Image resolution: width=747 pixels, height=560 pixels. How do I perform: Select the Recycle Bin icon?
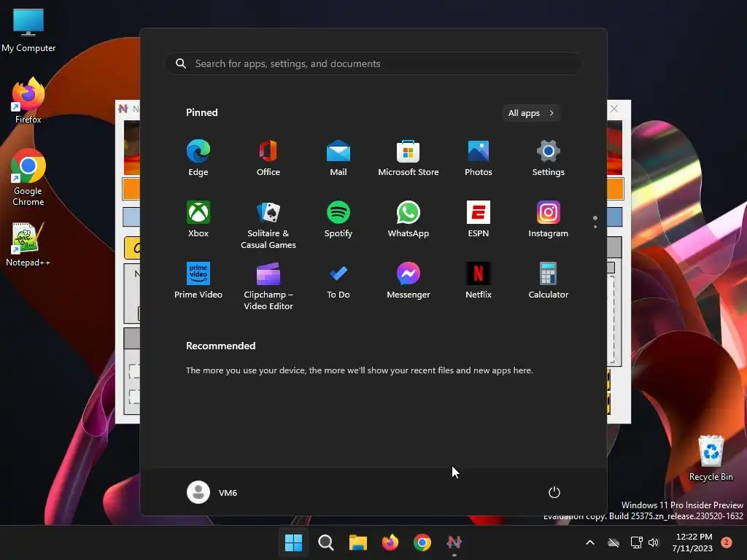711,458
